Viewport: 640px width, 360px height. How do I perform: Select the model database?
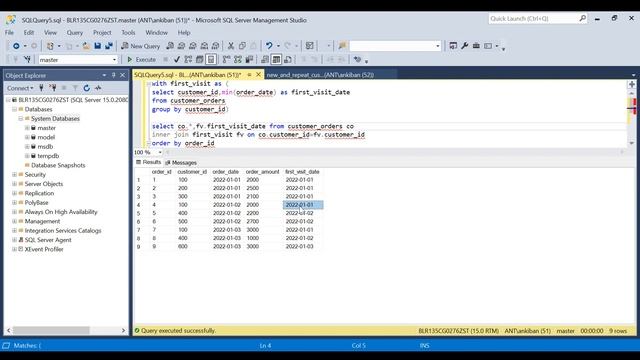(x=46, y=138)
